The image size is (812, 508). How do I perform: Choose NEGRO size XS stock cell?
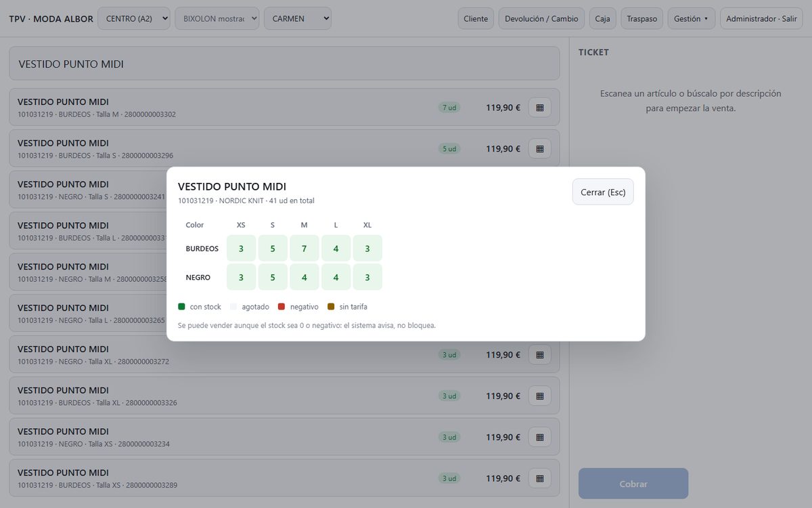point(241,277)
